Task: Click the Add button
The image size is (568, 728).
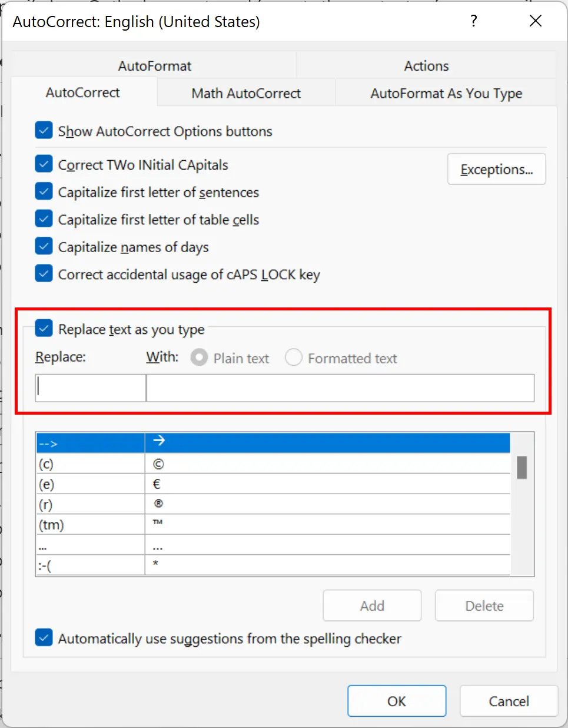Action: 372,605
